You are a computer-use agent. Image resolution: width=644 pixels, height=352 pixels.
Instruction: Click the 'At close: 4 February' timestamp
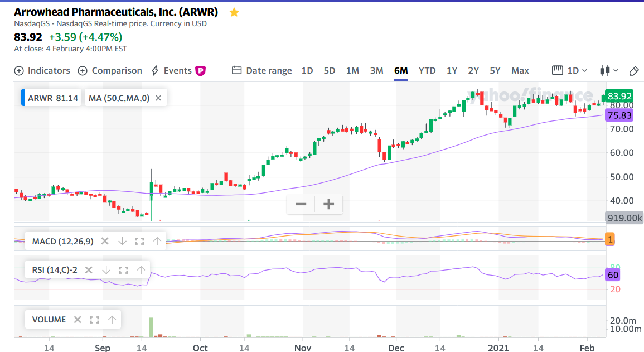[x=70, y=49]
